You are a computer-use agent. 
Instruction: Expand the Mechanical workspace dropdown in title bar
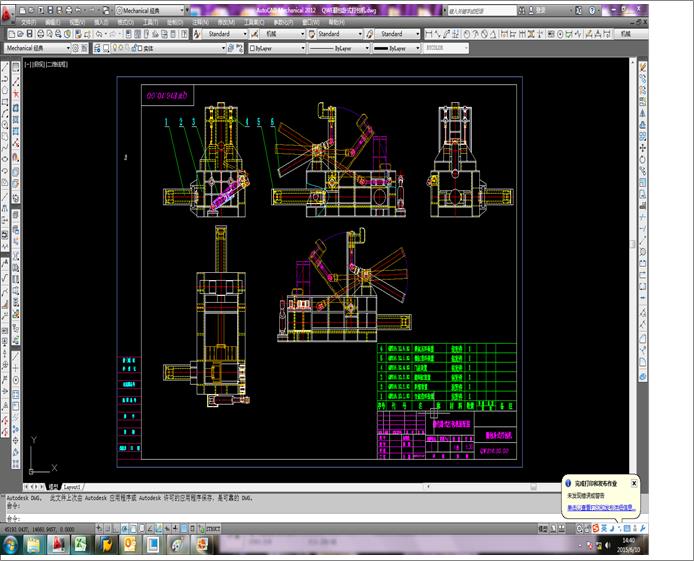click(186, 9)
